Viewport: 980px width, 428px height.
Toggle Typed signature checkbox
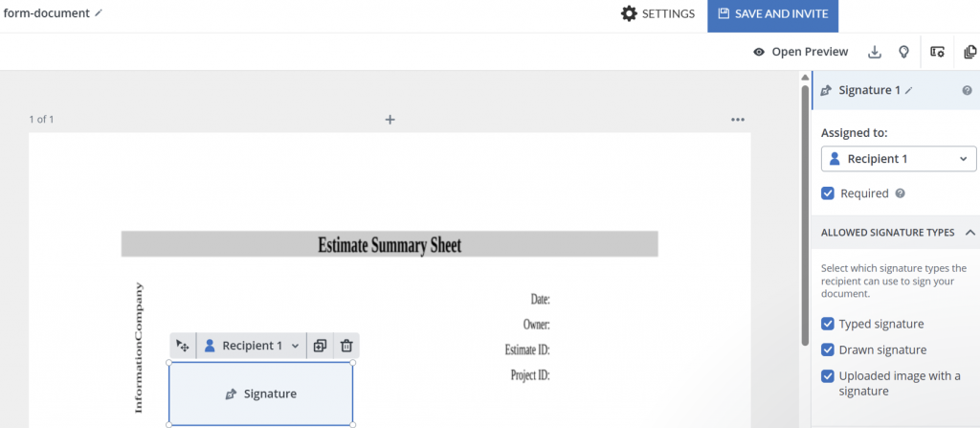point(828,324)
